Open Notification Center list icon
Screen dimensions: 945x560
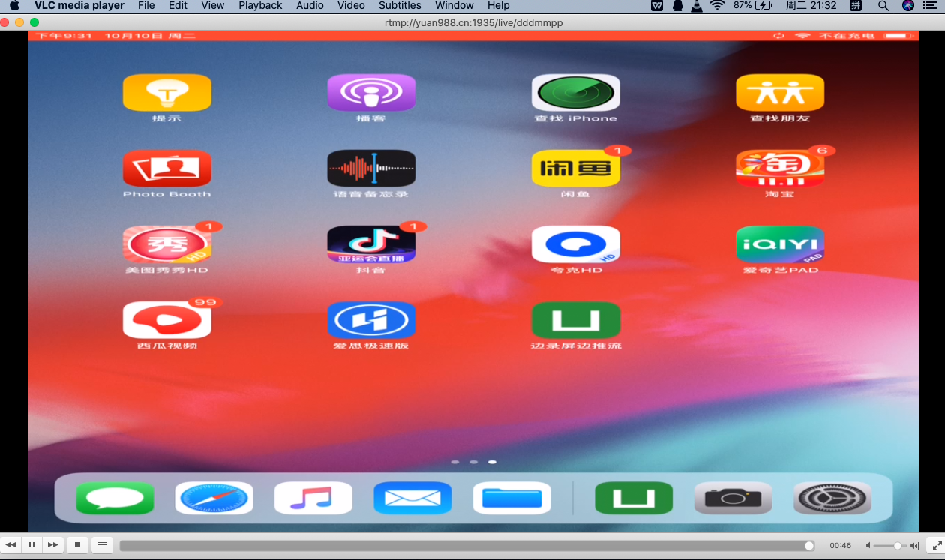pos(930,5)
